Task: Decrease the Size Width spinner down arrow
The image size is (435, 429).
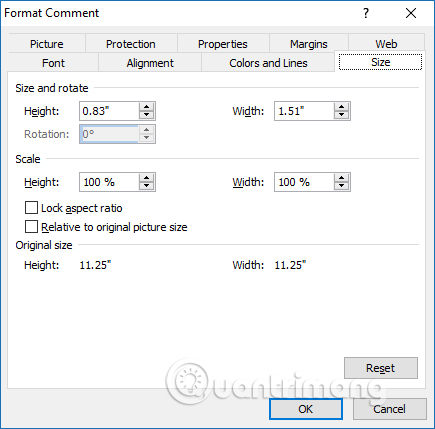Action: [x=341, y=115]
